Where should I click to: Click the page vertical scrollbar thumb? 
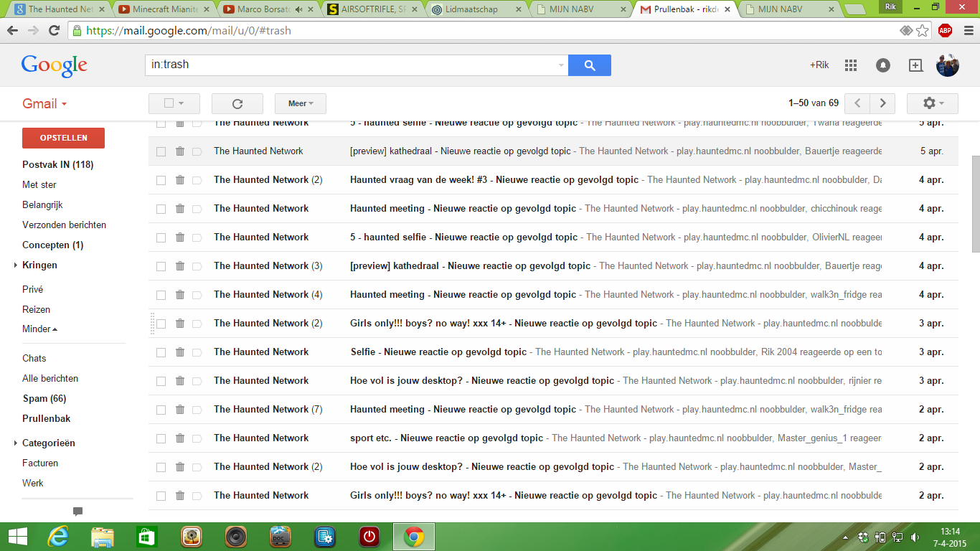point(975,203)
